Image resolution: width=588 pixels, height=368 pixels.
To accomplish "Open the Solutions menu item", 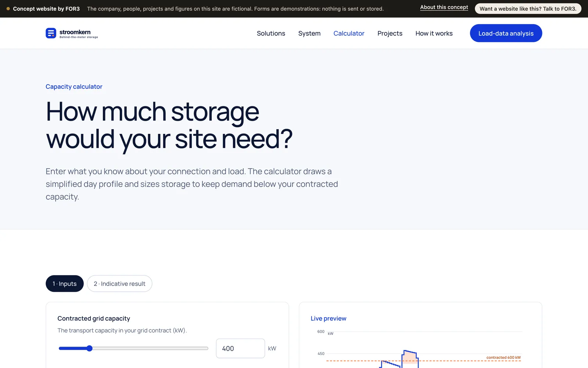I will pos(271,33).
